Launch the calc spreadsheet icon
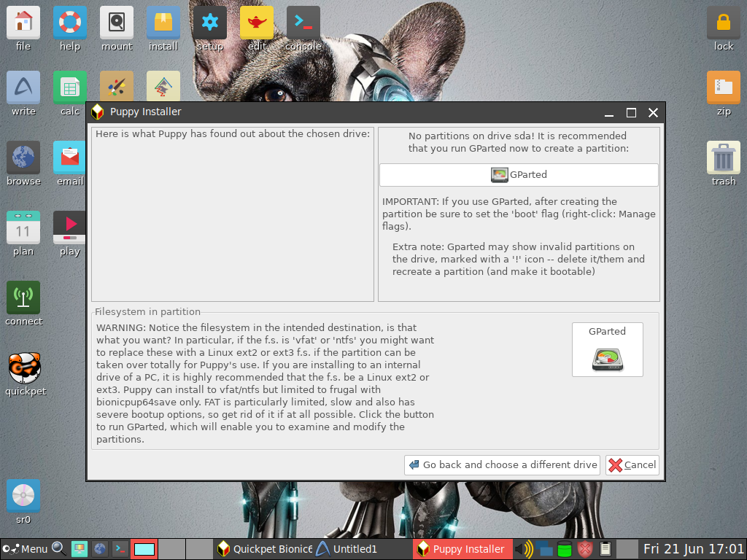The image size is (747, 560). (69, 87)
